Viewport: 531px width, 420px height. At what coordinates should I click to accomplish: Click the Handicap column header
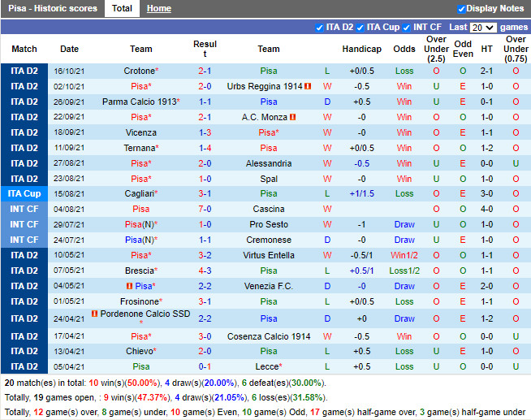(x=361, y=49)
